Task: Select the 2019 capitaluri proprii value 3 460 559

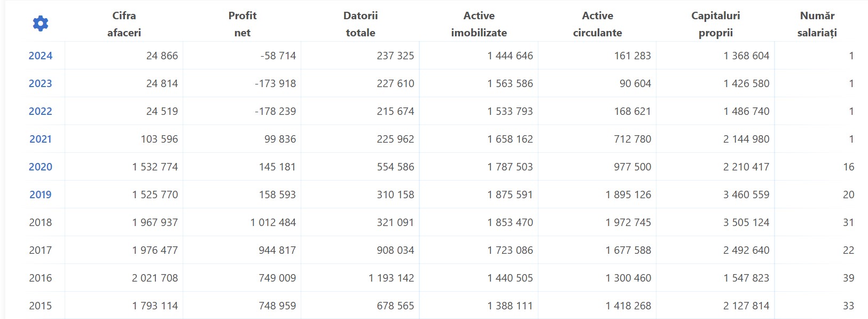Action: click(x=746, y=194)
